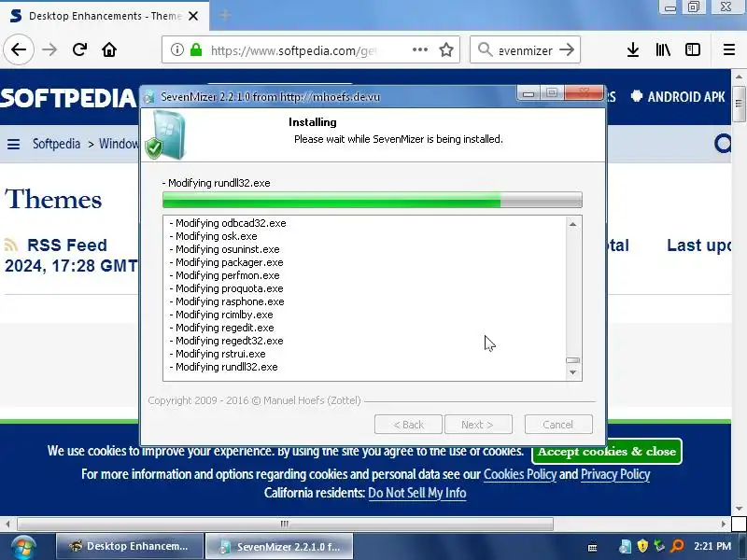Click the search magnifier in search box
Screen dimensions: 747x560
click(x=485, y=49)
